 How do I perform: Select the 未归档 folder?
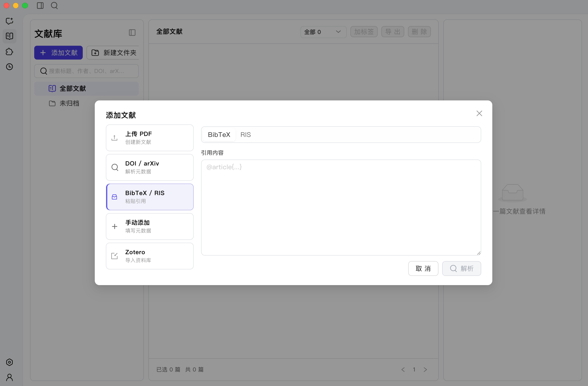[86, 103]
